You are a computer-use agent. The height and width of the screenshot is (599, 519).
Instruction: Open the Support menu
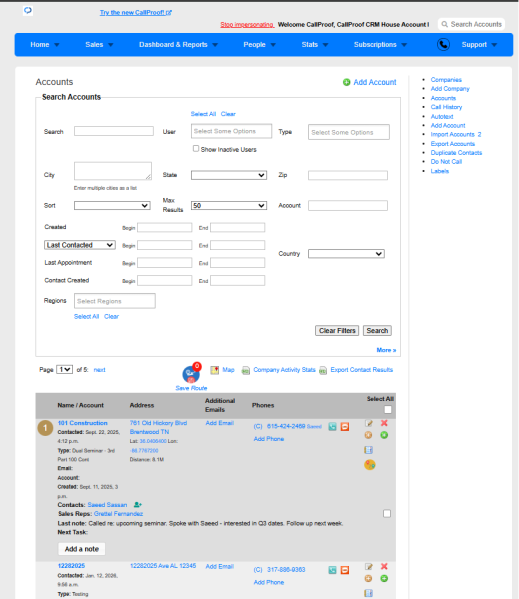click(479, 45)
